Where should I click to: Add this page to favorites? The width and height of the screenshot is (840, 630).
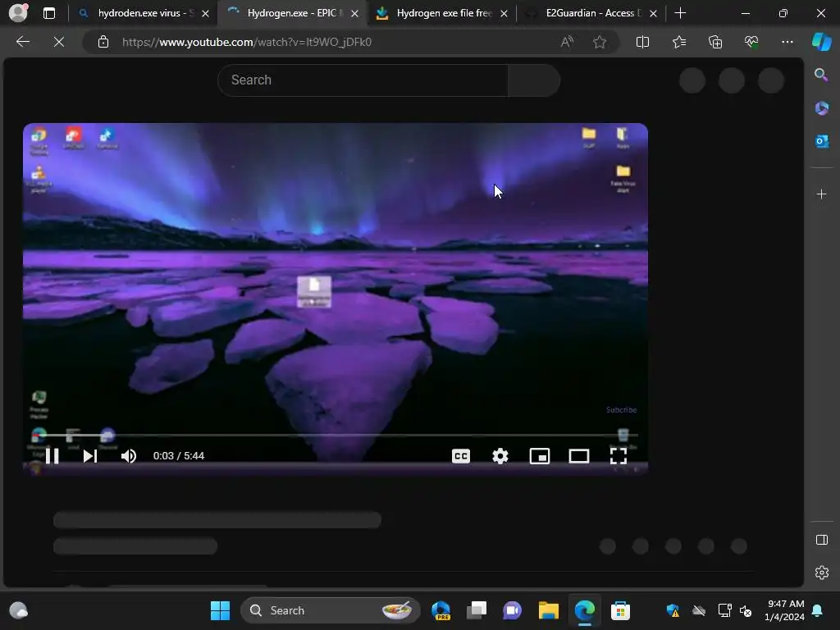click(x=600, y=42)
